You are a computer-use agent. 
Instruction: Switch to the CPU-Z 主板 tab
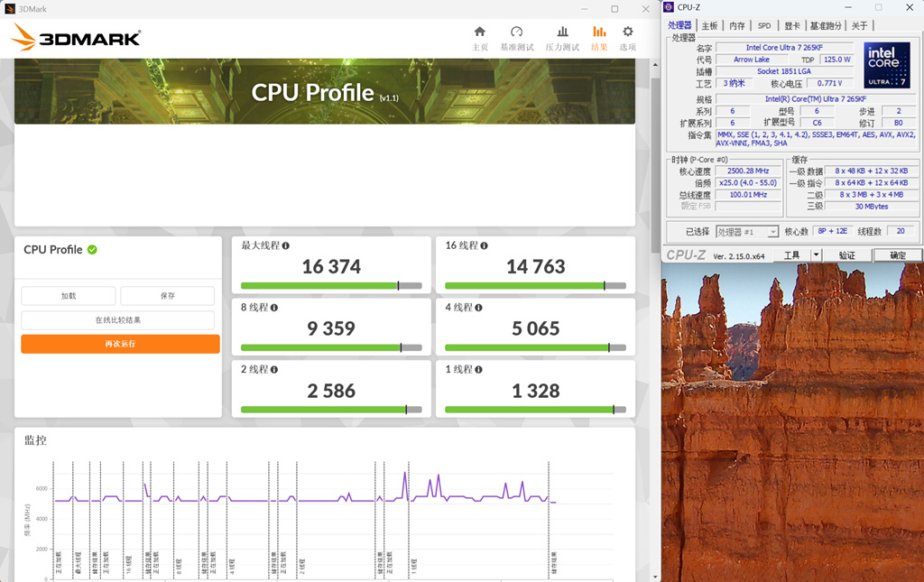(x=709, y=26)
